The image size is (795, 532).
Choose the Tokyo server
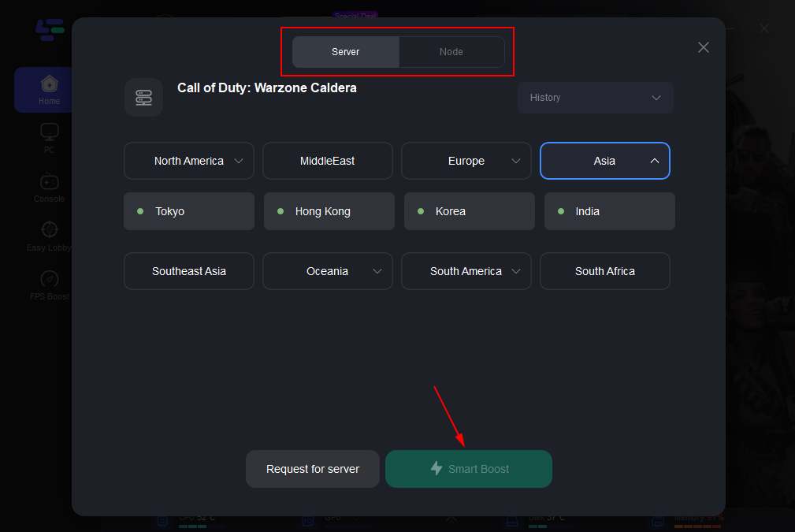point(189,211)
